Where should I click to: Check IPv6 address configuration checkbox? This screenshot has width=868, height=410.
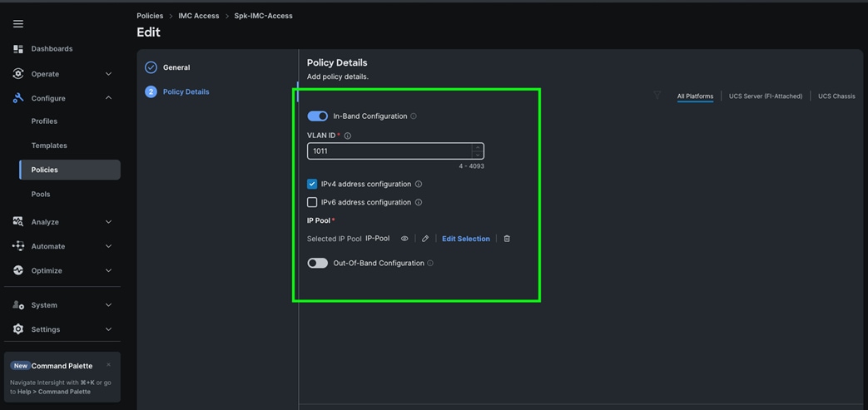click(x=312, y=203)
